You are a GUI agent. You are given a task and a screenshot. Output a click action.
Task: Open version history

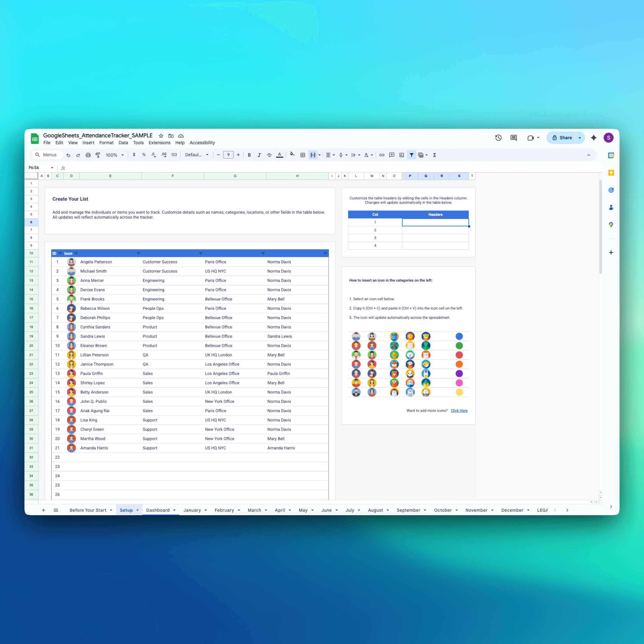click(498, 138)
